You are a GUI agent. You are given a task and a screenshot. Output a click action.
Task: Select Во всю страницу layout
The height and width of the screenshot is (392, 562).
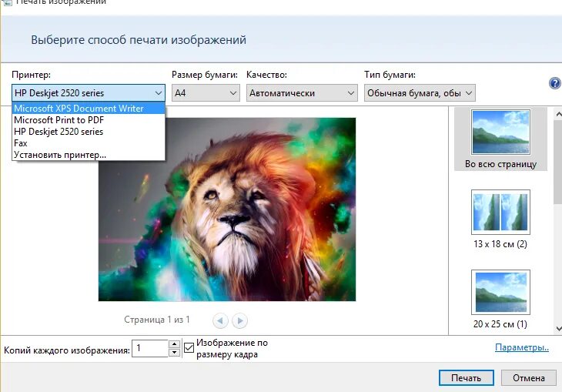[500, 139]
